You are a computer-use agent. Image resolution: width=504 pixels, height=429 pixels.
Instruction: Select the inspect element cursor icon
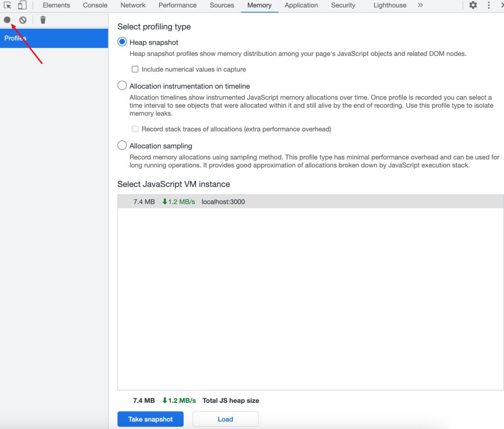click(x=7, y=5)
